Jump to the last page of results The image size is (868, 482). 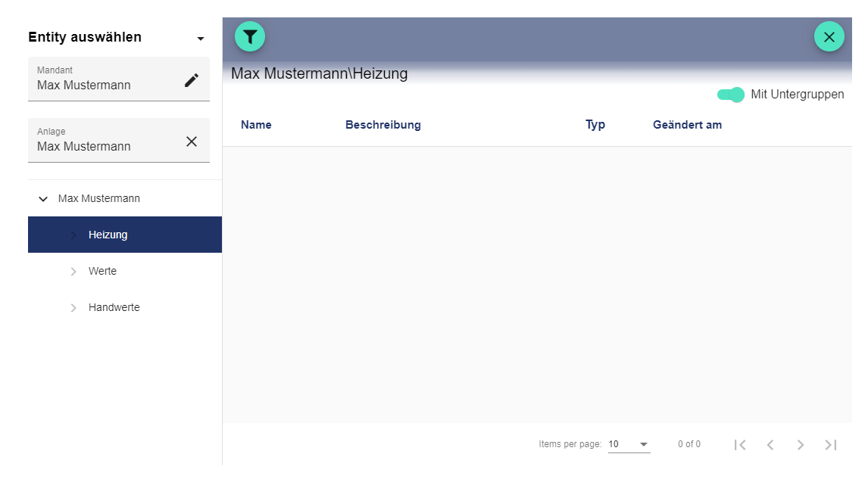pos(830,444)
